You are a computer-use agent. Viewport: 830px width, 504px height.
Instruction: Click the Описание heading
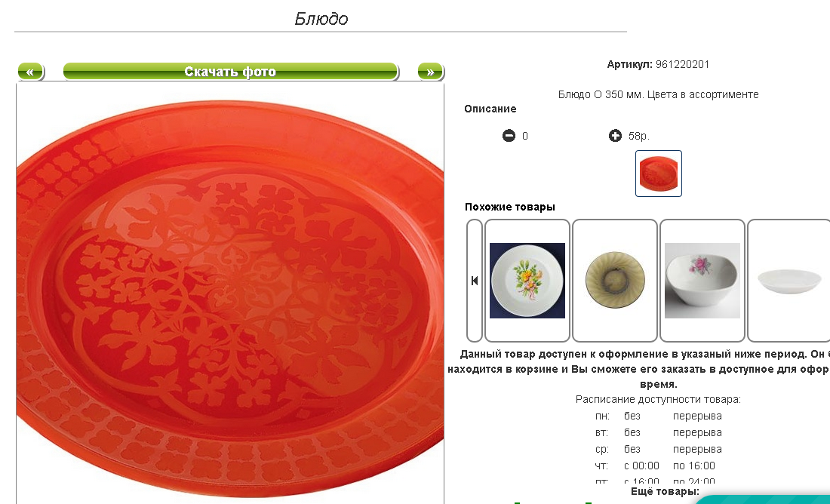click(x=490, y=109)
